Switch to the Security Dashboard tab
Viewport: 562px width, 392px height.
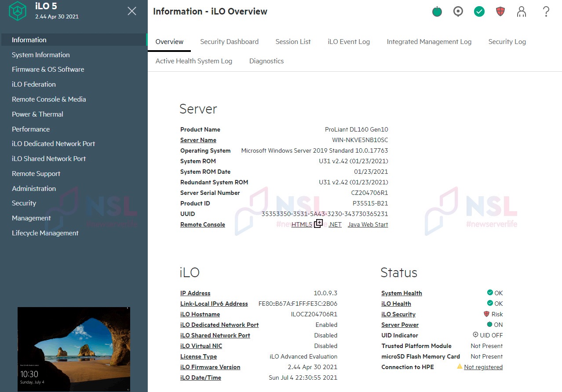pos(229,42)
